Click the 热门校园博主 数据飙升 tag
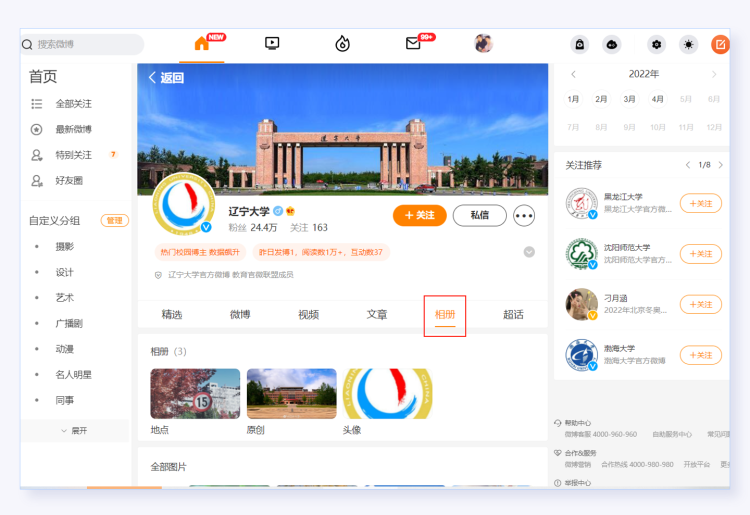 200,252
